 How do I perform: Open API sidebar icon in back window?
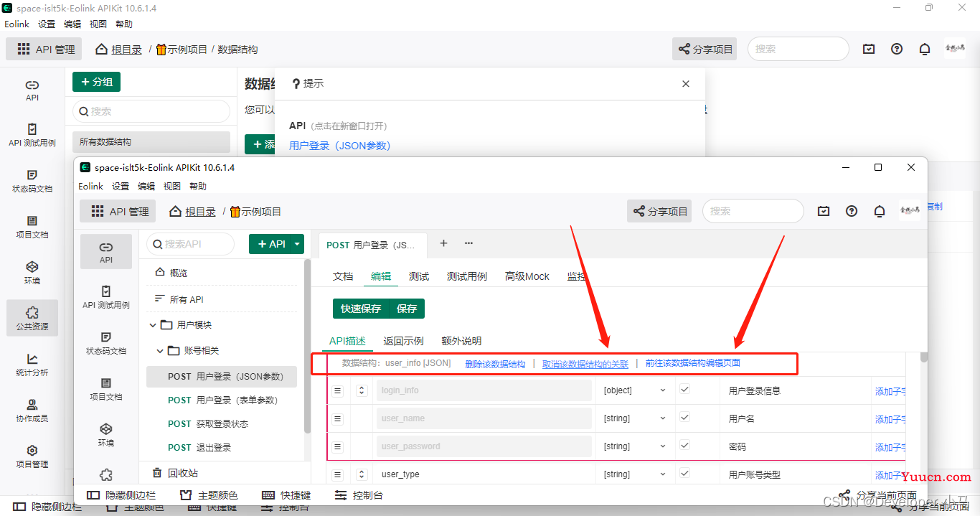[x=32, y=90]
